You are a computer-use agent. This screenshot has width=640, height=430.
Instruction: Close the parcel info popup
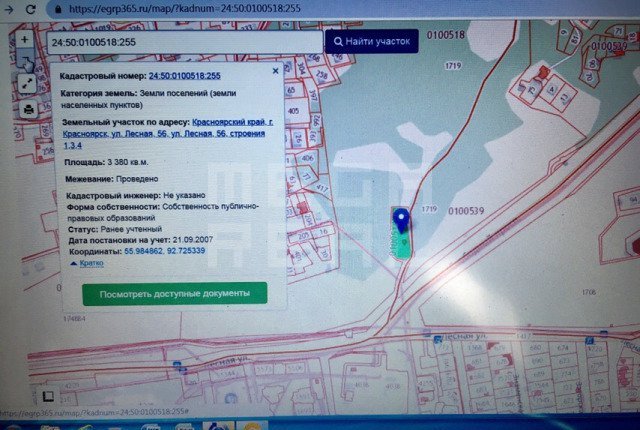(x=276, y=71)
